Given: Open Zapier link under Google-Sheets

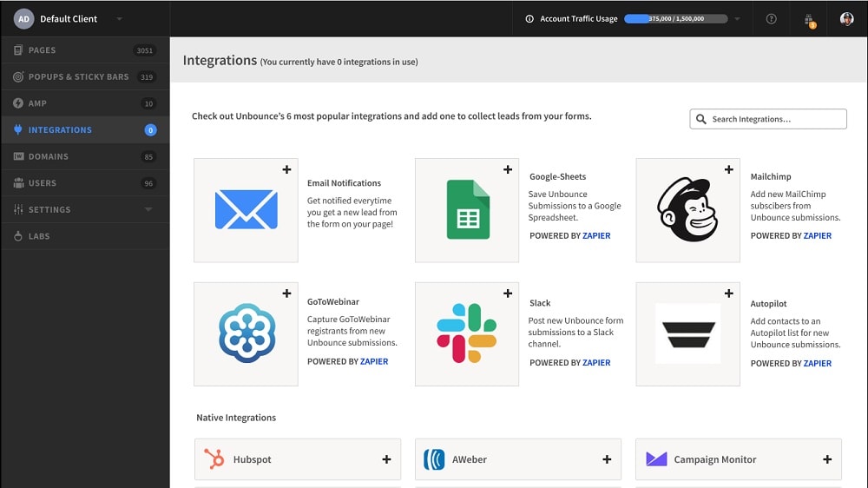Looking at the screenshot, I should tap(596, 235).
